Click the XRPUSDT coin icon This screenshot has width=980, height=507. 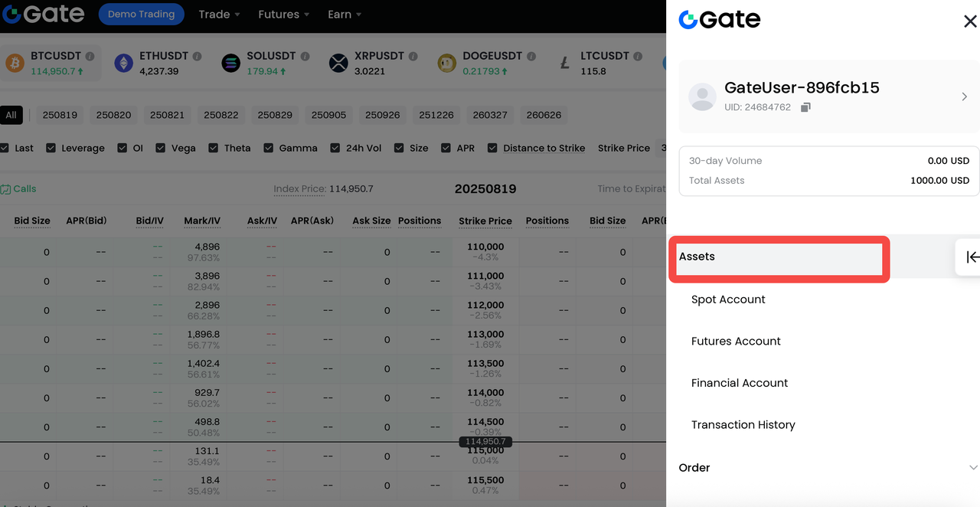point(338,63)
